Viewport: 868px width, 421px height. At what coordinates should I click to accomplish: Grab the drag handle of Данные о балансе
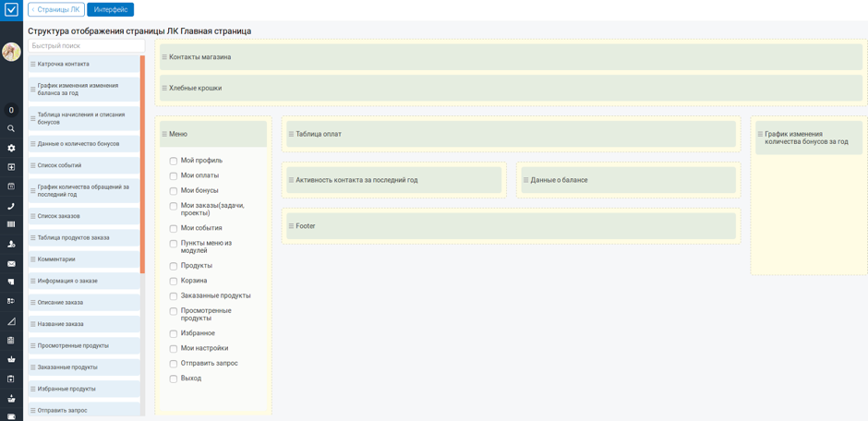point(526,180)
